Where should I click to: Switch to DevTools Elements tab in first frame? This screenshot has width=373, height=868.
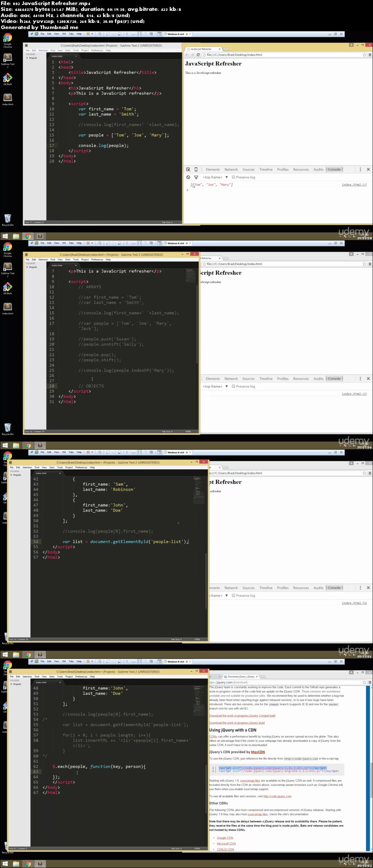click(213, 170)
